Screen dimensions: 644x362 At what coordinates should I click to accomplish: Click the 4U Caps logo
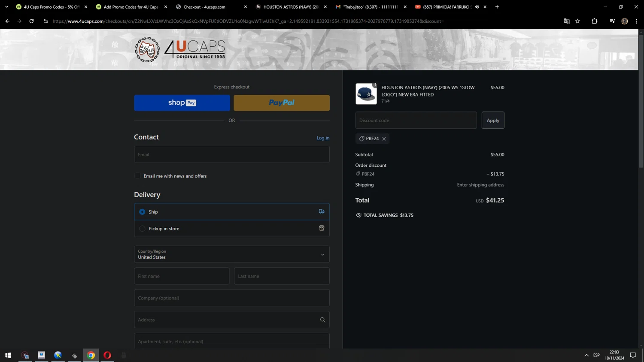pyautogui.click(x=180, y=50)
